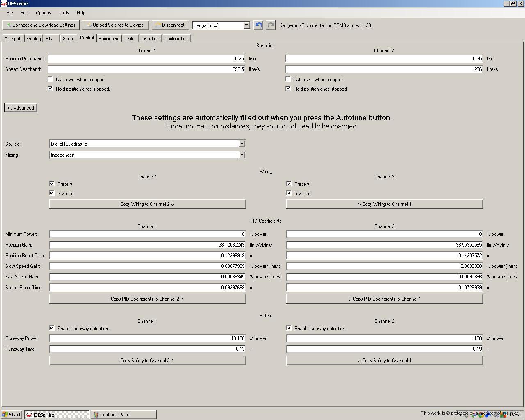Click Channel 1 Position Gain field
Image resolution: width=525 pixels, height=420 pixels.
(147, 245)
